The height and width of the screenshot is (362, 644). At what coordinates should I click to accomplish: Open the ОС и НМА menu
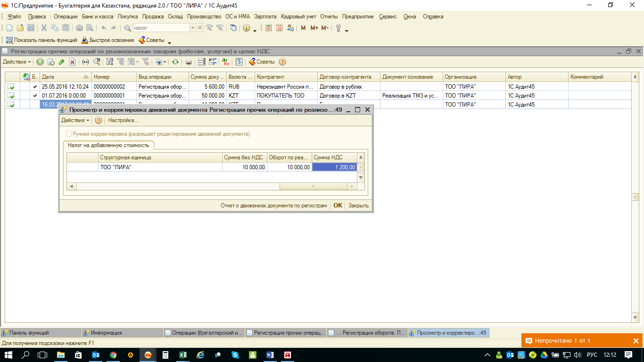pyautogui.click(x=238, y=16)
